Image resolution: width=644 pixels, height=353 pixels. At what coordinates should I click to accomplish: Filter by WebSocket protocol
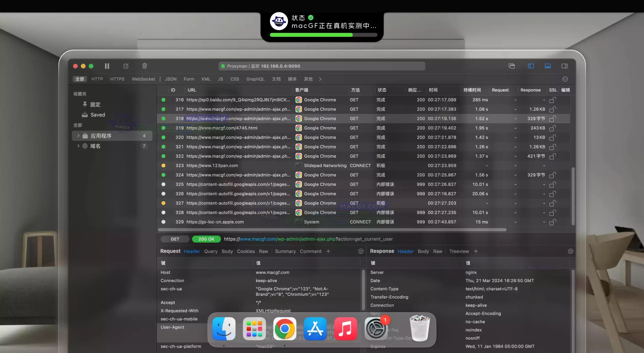point(143,79)
